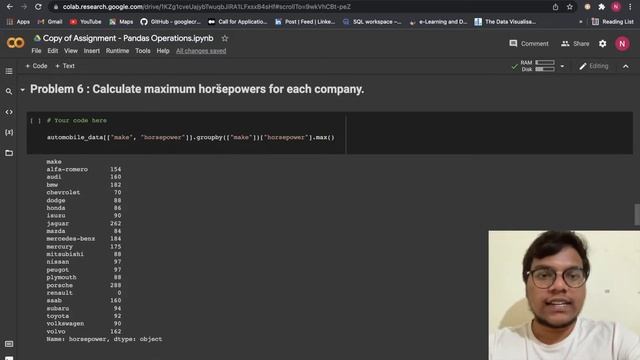Screen dimensions: 640x360
Task: Open the Apps bookmark shortcut
Action: 18,22
